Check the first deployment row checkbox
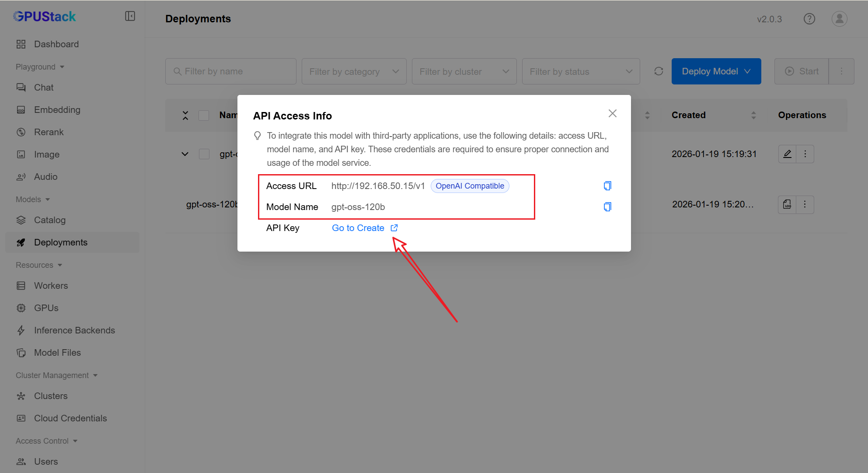868x473 pixels. click(x=204, y=154)
